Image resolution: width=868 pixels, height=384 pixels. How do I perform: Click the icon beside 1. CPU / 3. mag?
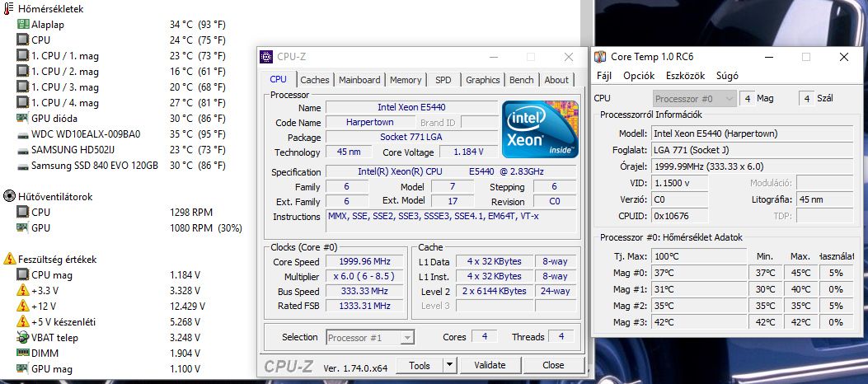[x=23, y=87]
